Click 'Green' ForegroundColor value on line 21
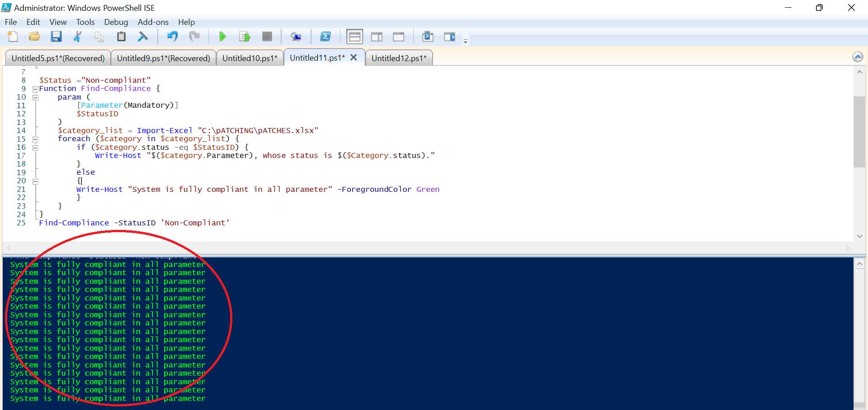This screenshot has height=410, width=868. [x=428, y=189]
